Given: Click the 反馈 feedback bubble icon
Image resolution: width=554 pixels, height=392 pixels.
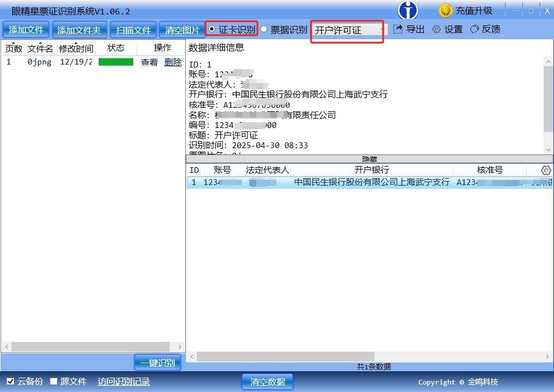Looking at the screenshot, I should click(x=474, y=29).
